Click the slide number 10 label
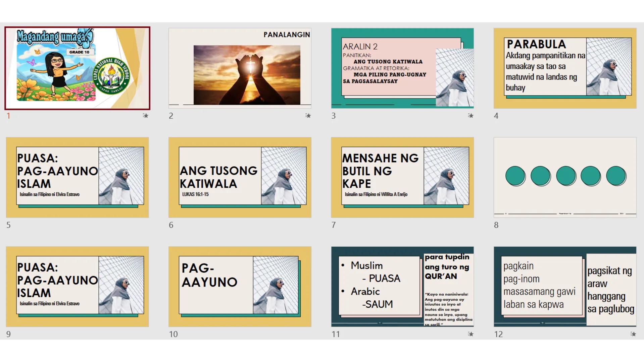 173,334
